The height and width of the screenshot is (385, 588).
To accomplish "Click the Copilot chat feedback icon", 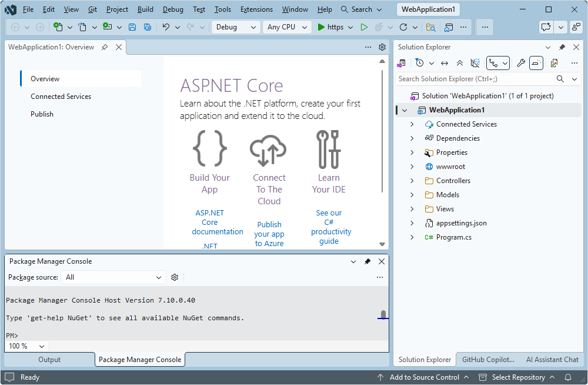I will [x=546, y=26].
